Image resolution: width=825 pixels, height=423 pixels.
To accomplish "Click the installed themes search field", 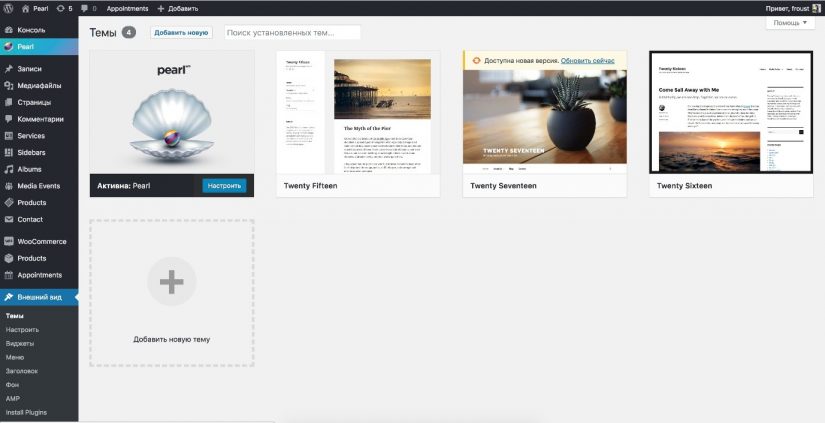I will click(x=293, y=33).
